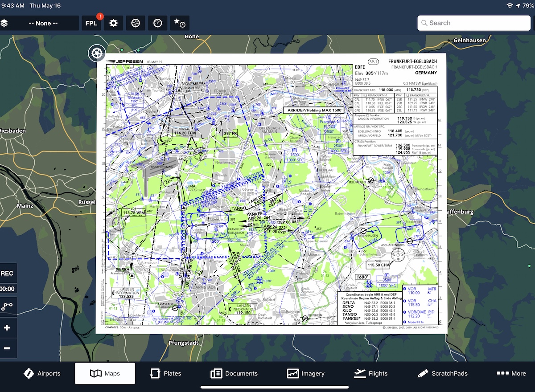Tap the 9:43 AM clock

12,5
